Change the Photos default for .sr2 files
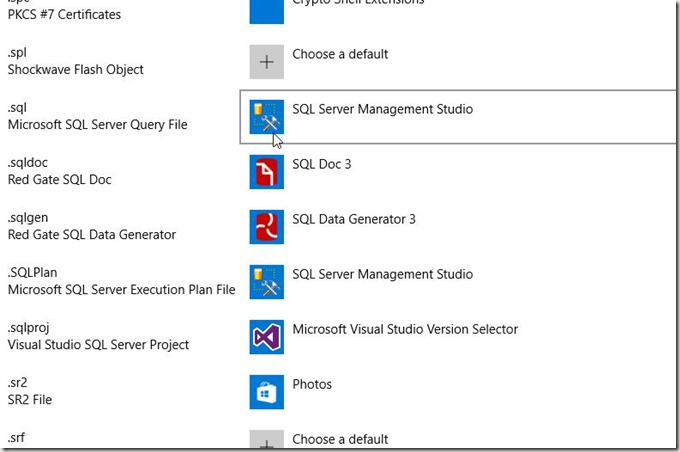 tap(311, 384)
